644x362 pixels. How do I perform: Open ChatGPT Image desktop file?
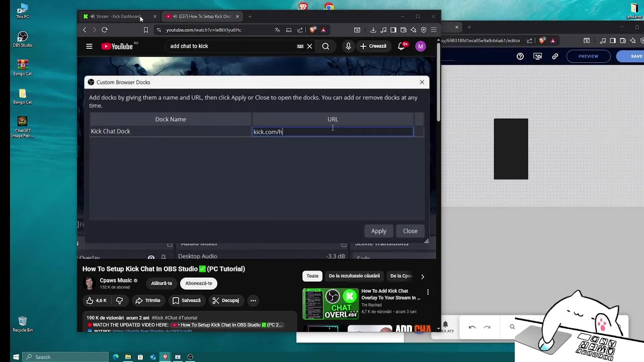(23, 127)
